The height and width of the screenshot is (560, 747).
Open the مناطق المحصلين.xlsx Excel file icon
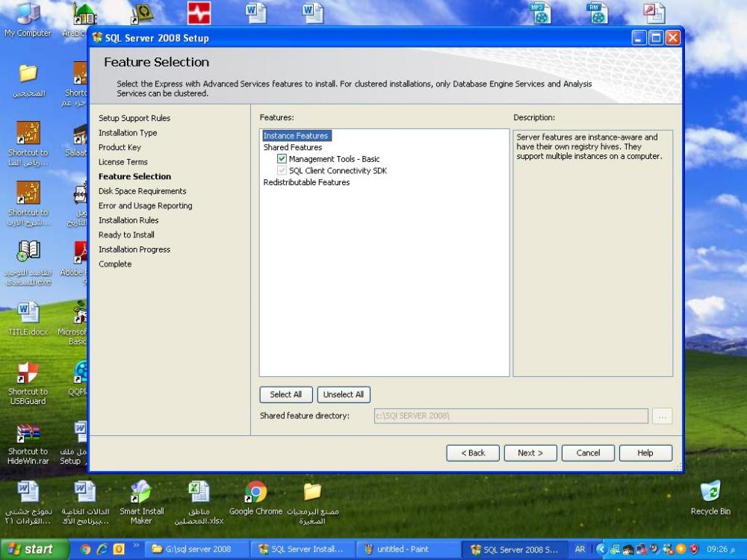pyautogui.click(x=199, y=503)
